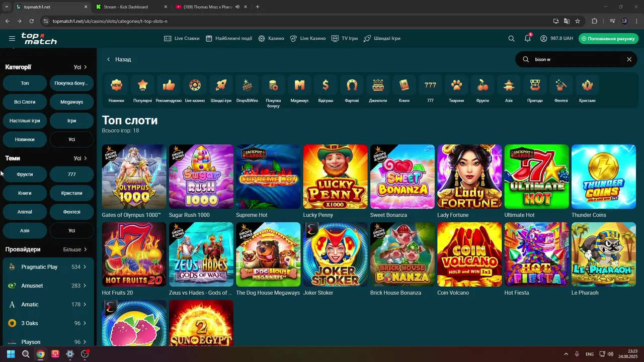
Task: Clear the bison w search text
Action: (x=629, y=59)
